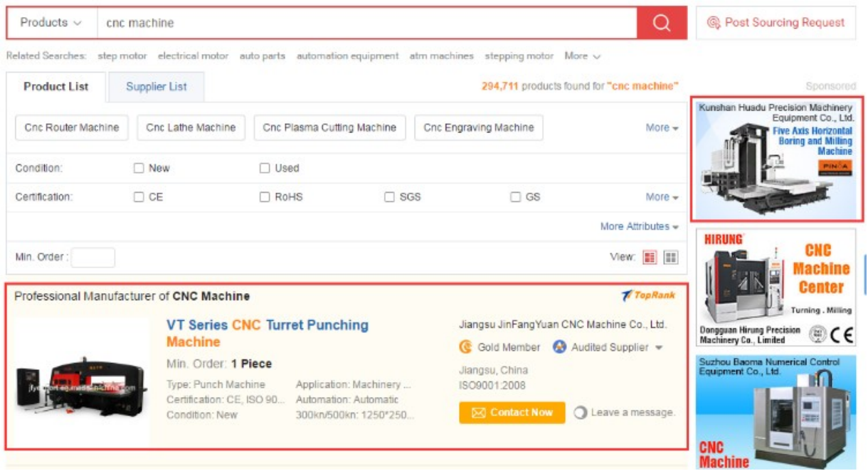Click the Min. Order input field

(92, 258)
